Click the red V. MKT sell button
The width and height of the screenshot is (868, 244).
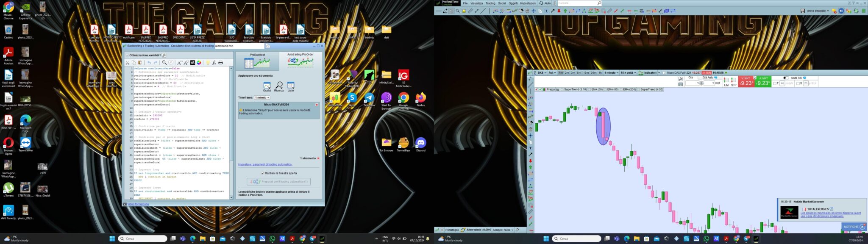click(x=746, y=81)
